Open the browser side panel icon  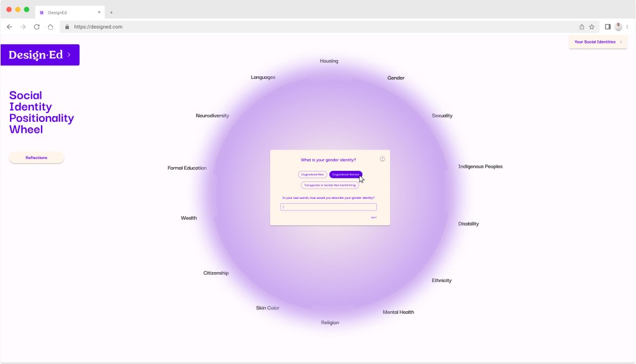608,27
